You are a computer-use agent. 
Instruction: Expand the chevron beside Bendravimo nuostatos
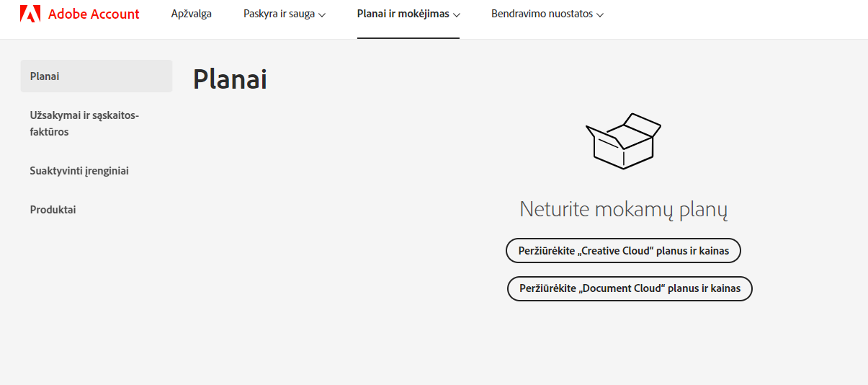600,14
